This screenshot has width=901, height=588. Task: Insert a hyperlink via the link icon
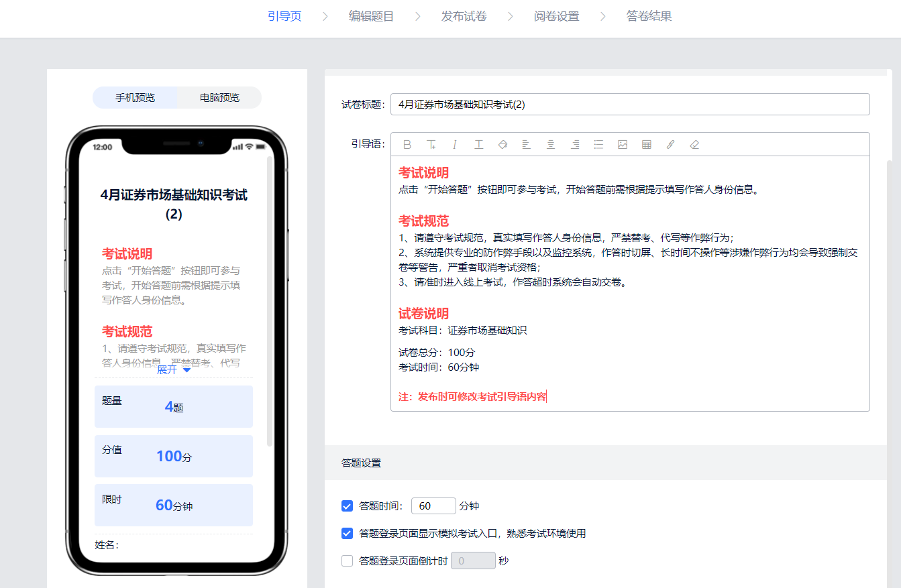(x=670, y=144)
